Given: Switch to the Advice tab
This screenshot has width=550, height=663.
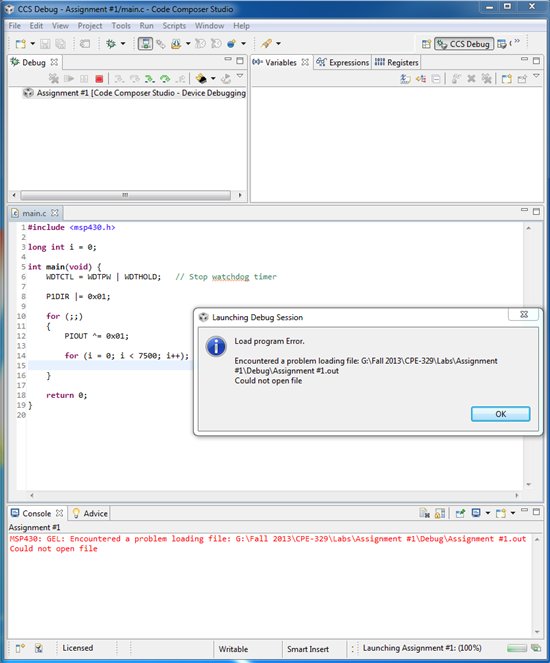Looking at the screenshot, I should [90, 513].
